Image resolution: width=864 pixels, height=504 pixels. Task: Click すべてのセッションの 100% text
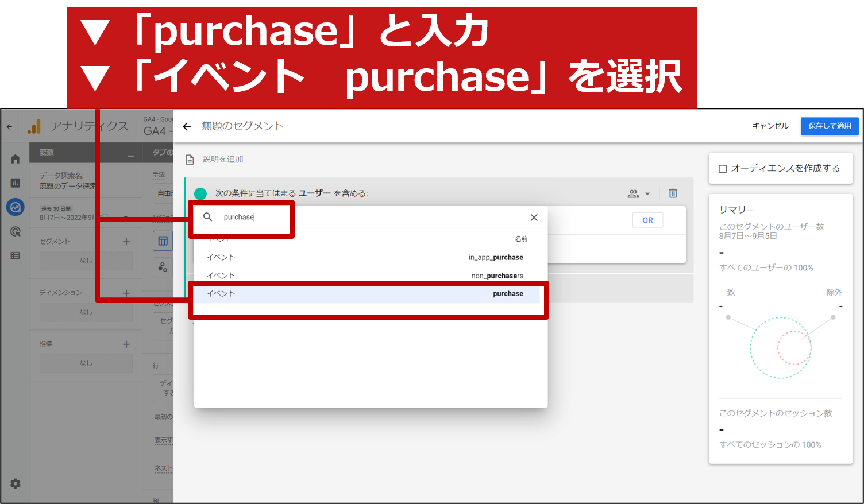pos(770,445)
